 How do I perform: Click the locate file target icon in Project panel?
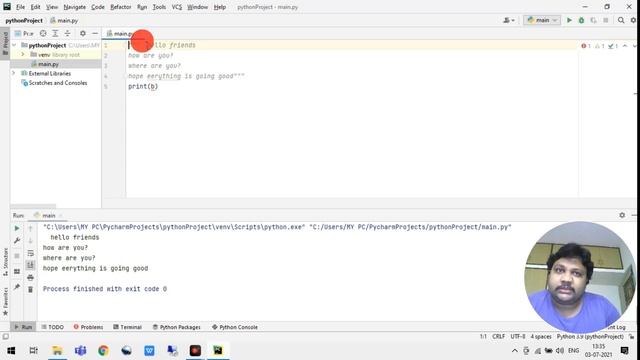(43, 33)
